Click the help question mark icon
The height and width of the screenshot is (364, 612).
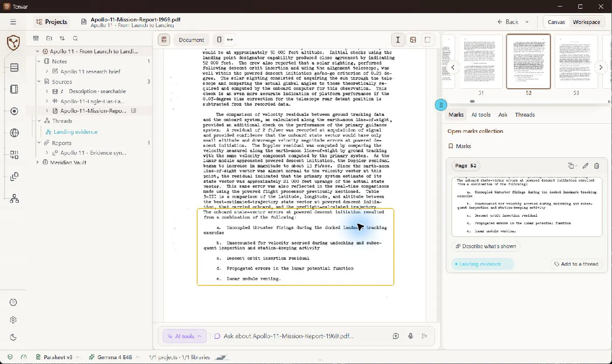(13, 302)
